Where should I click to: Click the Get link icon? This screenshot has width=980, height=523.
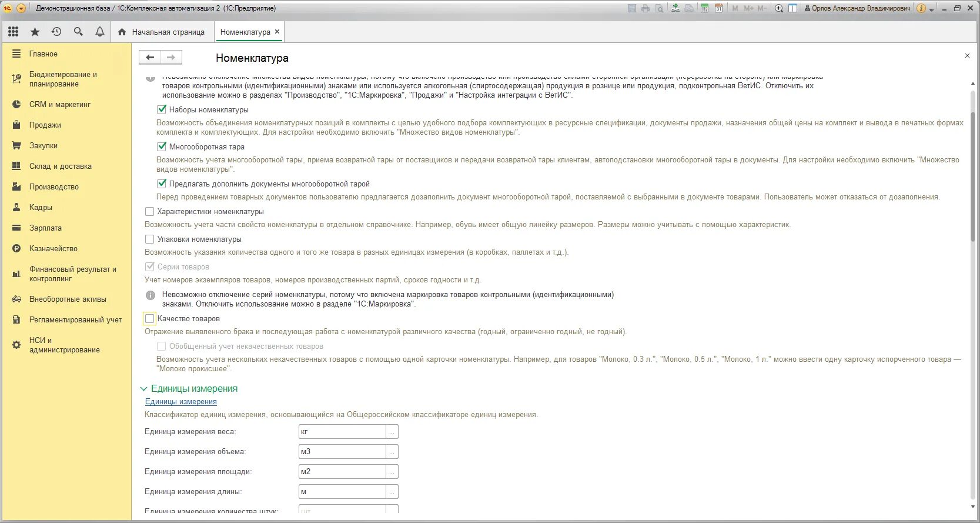675,8
